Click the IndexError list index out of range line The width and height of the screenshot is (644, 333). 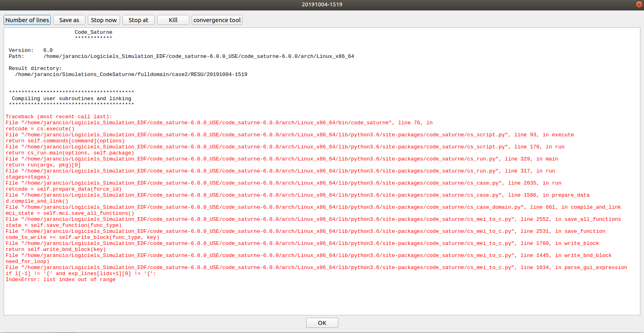pyautogui.click(x=60, y=280)
